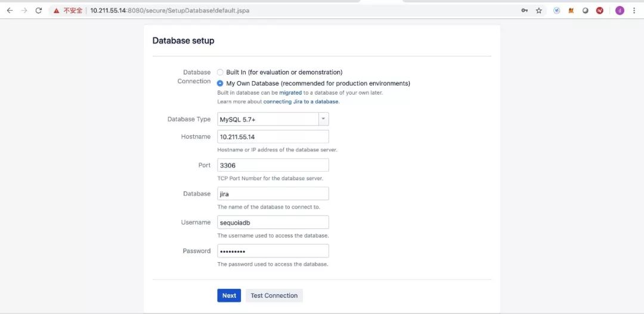Click the Database Type label
Image resolution: width=644 pixels, height=314 pixels.
click(x=189, y=119)
